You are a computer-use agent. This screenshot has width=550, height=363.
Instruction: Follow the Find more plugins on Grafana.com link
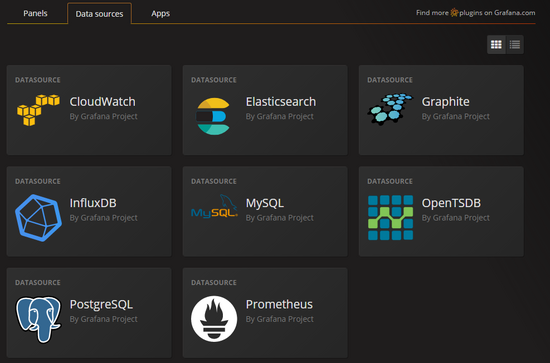(x=476, y=13)
